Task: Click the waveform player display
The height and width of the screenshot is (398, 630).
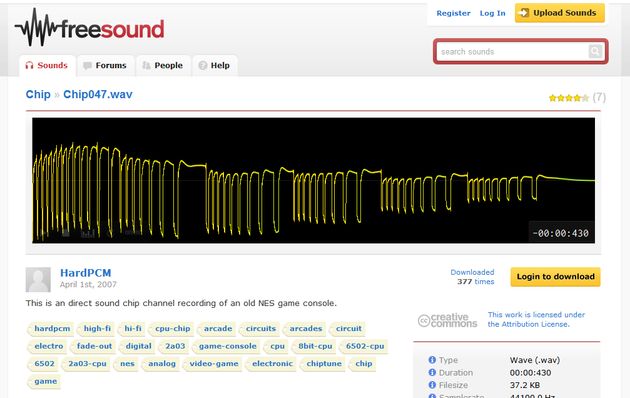Action: [313, 180]
